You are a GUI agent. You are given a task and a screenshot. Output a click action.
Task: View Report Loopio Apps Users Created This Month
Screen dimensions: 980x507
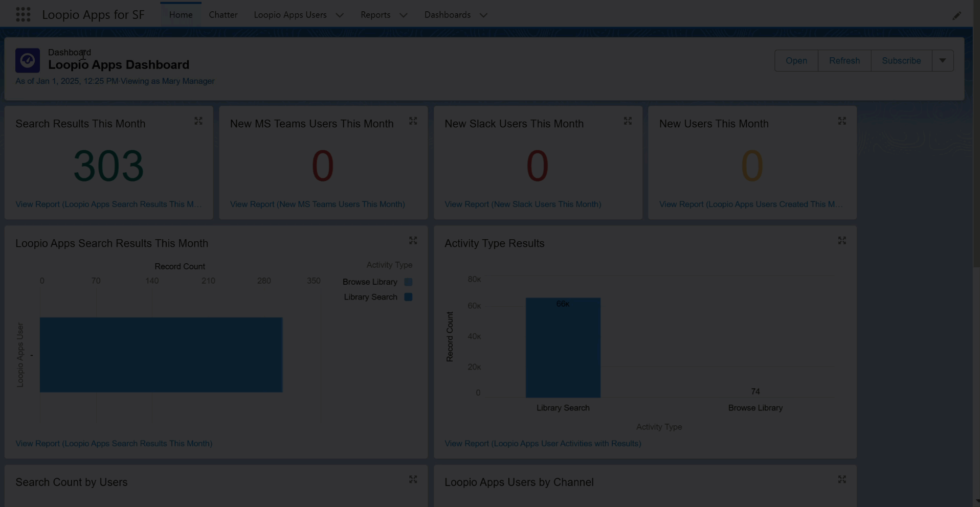coord(751,204)
